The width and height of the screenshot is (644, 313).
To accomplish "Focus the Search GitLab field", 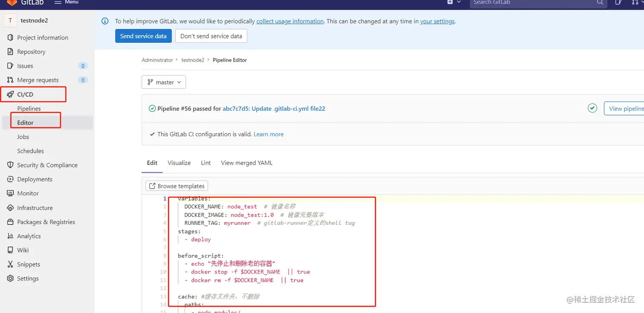I will (x=538, y=3).
